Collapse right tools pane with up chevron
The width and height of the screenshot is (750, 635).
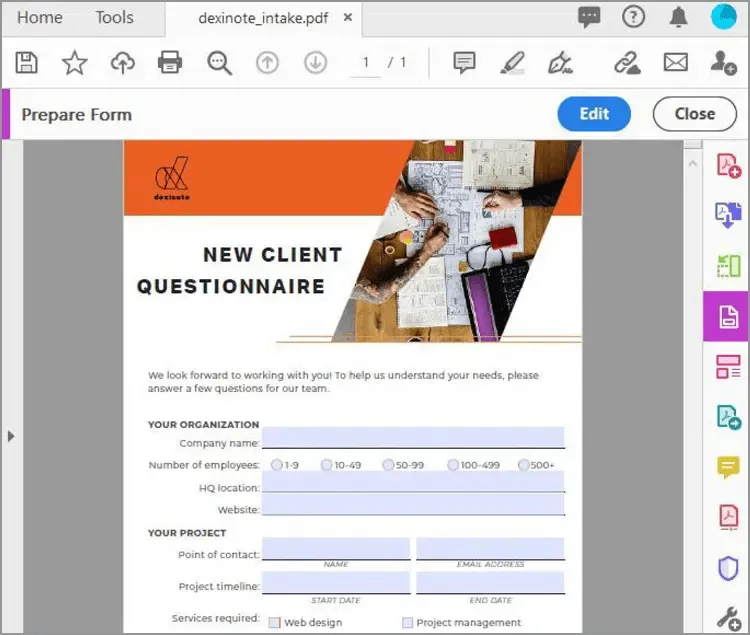coord(693,164)
